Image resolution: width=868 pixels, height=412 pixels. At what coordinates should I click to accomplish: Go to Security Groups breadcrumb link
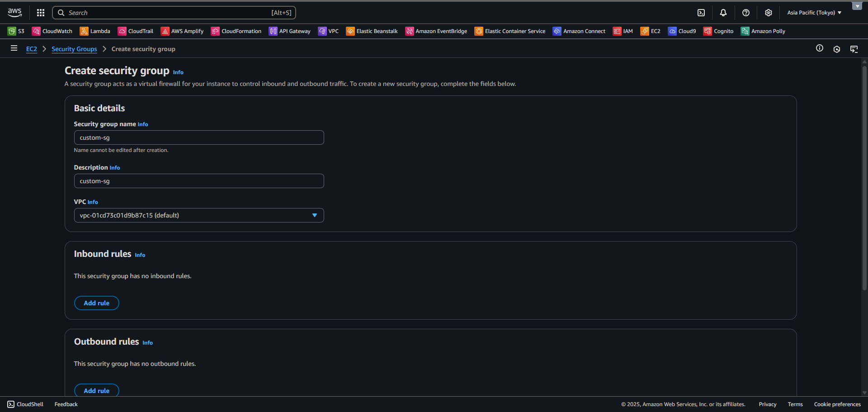[74, 49]
